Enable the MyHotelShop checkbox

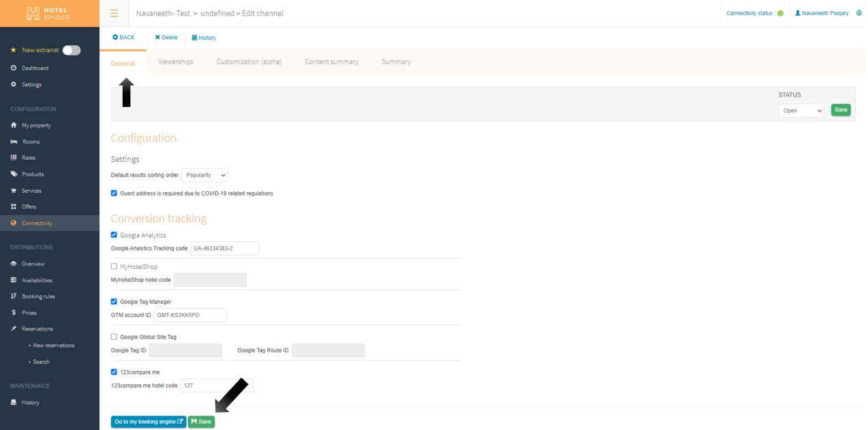click(114, 267)
